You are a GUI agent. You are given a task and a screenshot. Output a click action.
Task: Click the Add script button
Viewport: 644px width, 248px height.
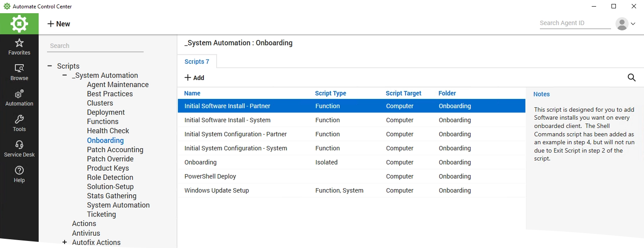coord(194,78)
